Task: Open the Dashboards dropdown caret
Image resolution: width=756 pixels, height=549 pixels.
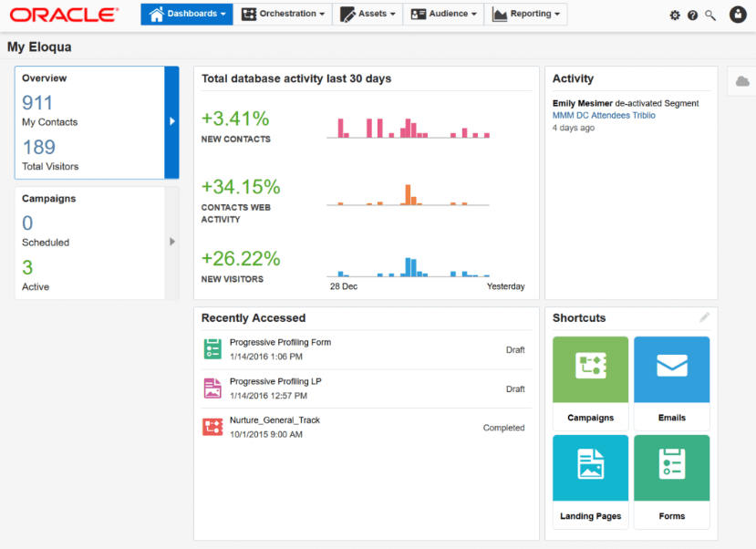Action: click(223, 15)
